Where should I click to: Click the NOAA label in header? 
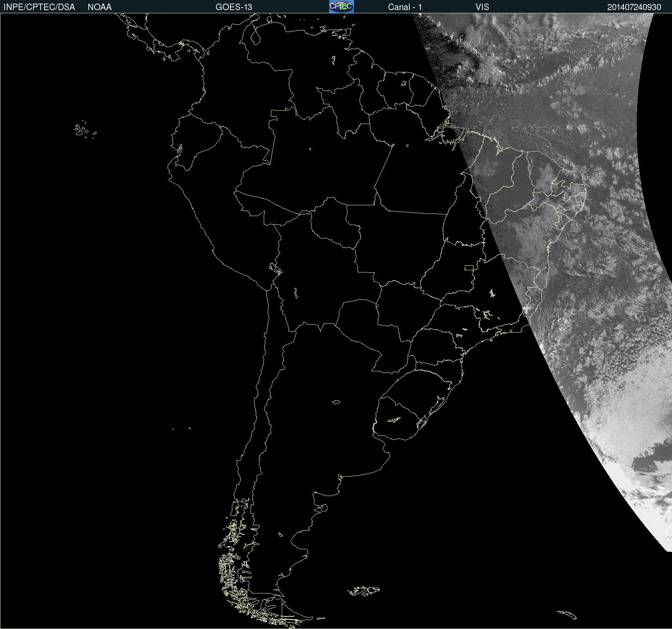click(x=100, y=7)
